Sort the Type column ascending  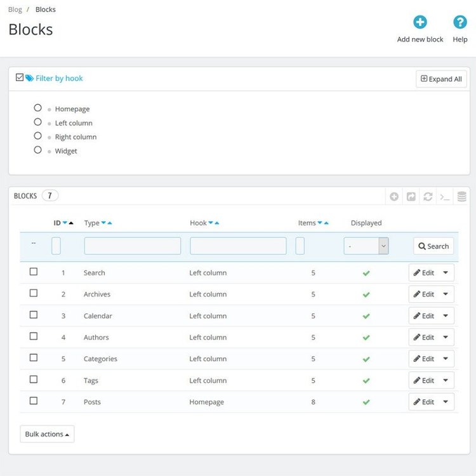pyautogui.click(x=110, y=223)
